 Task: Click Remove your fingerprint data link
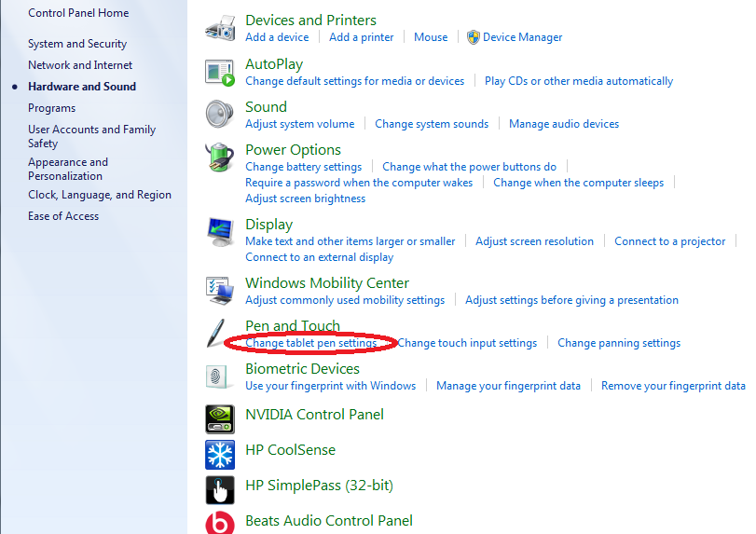(673, 386)
